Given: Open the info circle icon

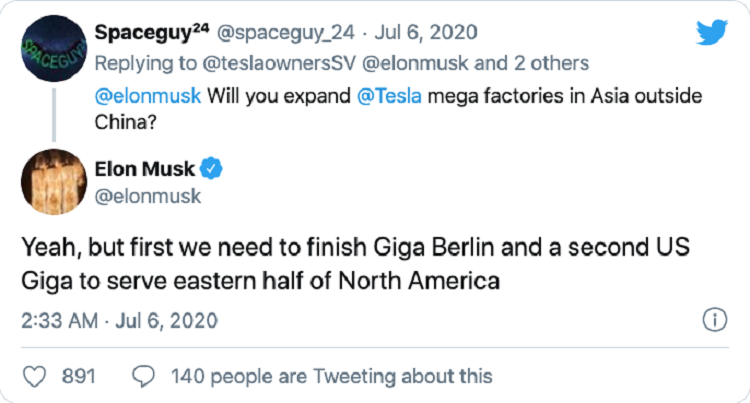Looking at the screenshot, I should (714, 321).
